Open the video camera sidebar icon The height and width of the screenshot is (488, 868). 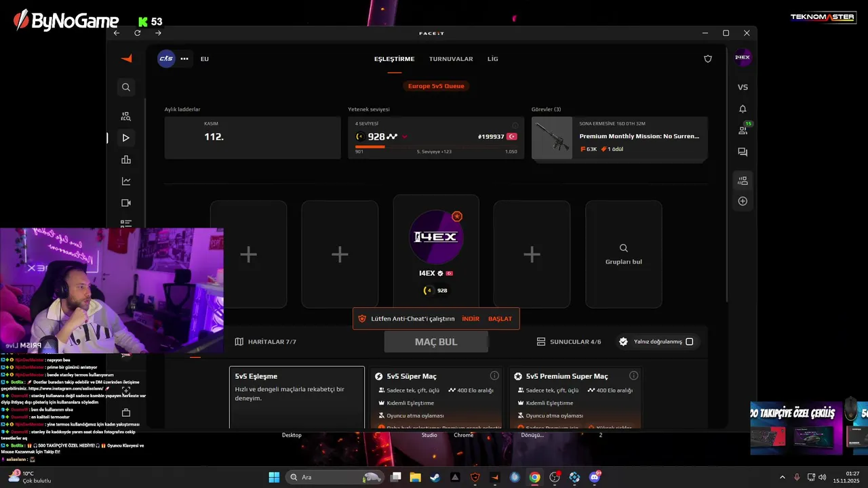pos(126,203)
